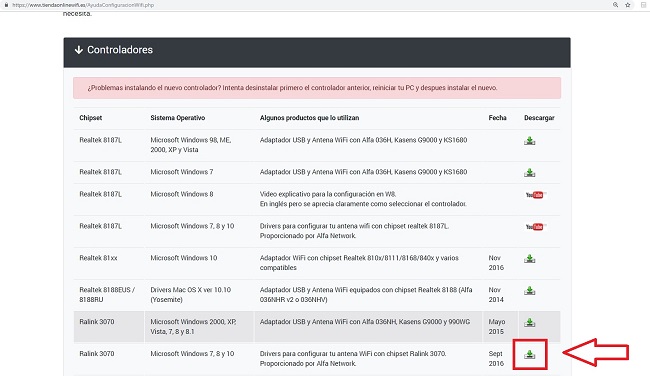The image size is (650, 376).
Task: Click the browser zoom magnifier icon
Action: (x=616, y=5)
